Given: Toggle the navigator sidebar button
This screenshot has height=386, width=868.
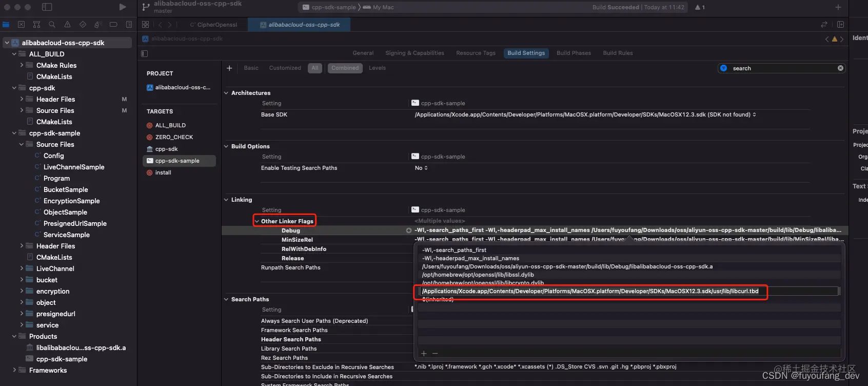Looking at the screenshot, I should point(47,7).
